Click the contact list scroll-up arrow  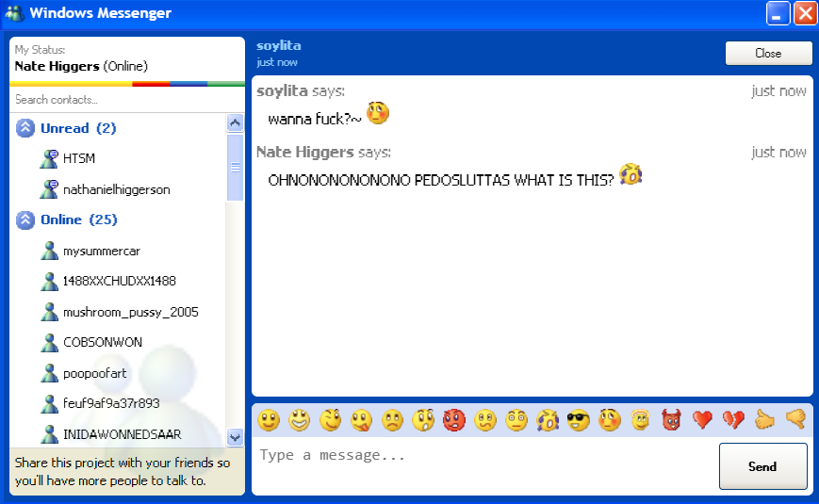coord(235,123)
